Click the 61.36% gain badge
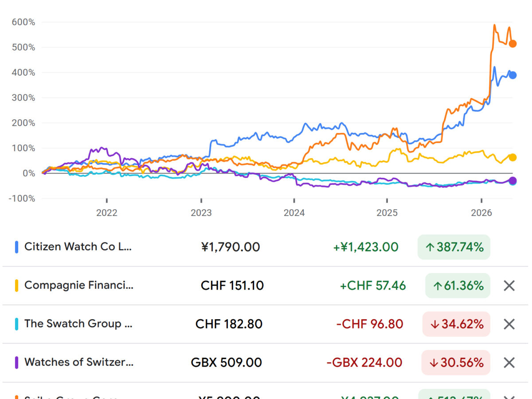Screen dimensions: 532x399 pyautogui.click(x=458, y=286)
